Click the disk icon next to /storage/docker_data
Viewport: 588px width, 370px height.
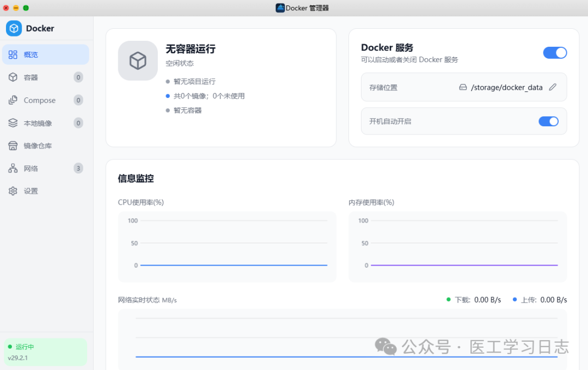click(463, 87)
